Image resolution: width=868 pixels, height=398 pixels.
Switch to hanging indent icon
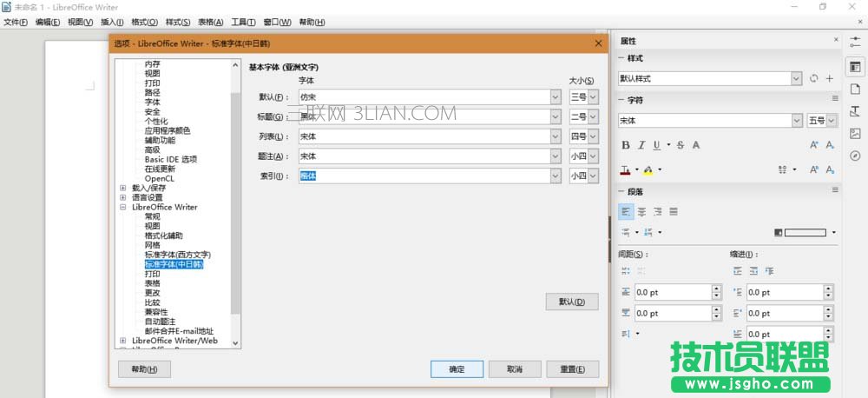click(x=769, y=272)
